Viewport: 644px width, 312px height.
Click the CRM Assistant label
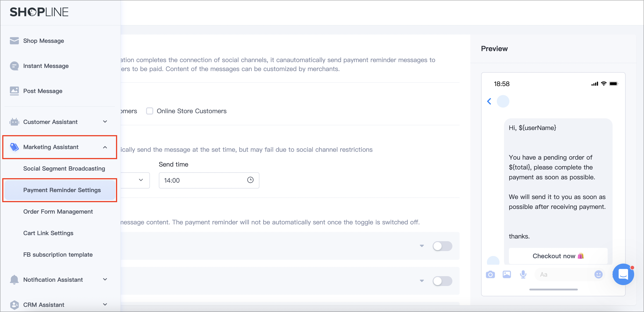[x=44, y=305]
